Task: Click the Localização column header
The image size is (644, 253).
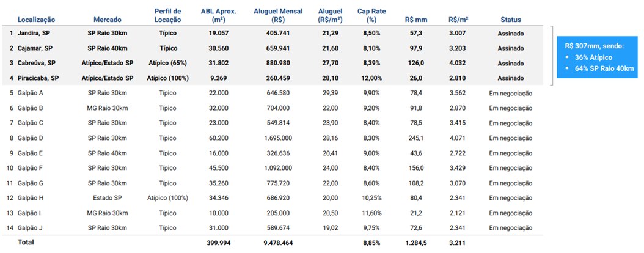Action: click(x=36, y=20)
